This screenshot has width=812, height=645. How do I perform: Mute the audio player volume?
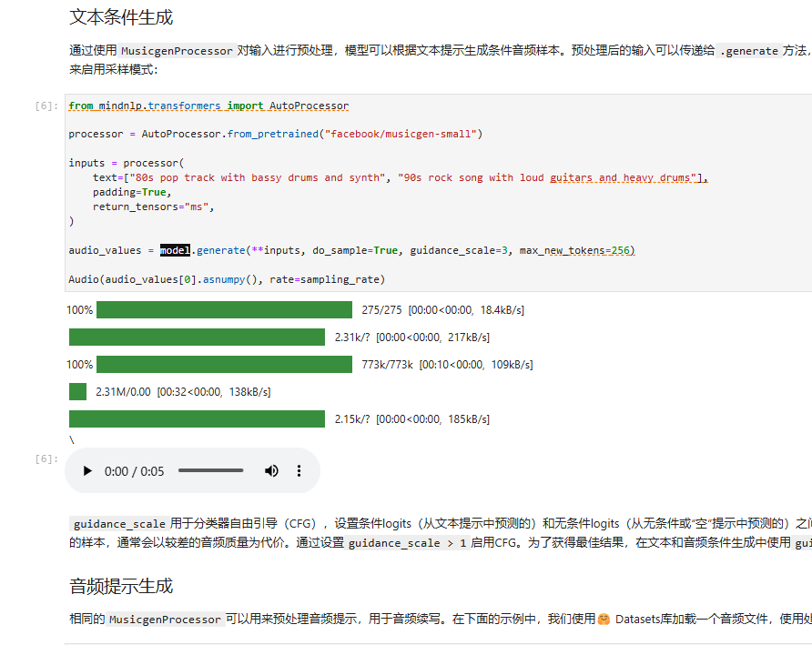271,471
